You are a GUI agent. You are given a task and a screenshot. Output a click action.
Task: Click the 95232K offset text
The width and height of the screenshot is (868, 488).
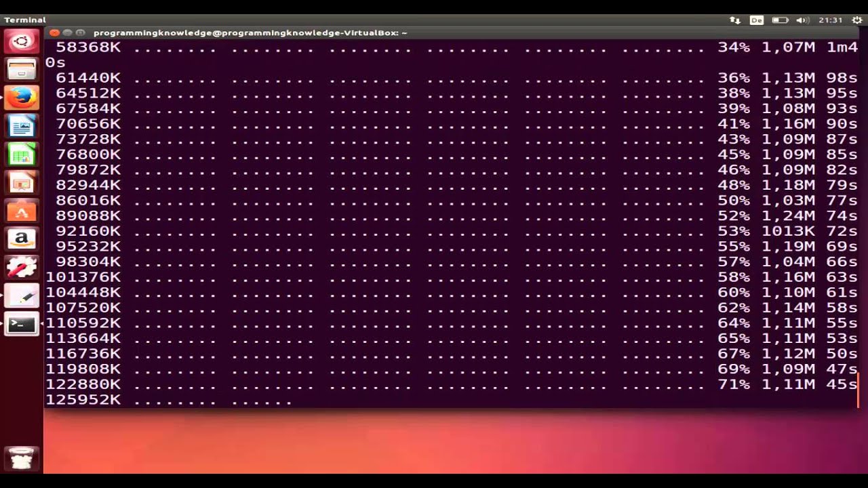[x=88, y=247]
